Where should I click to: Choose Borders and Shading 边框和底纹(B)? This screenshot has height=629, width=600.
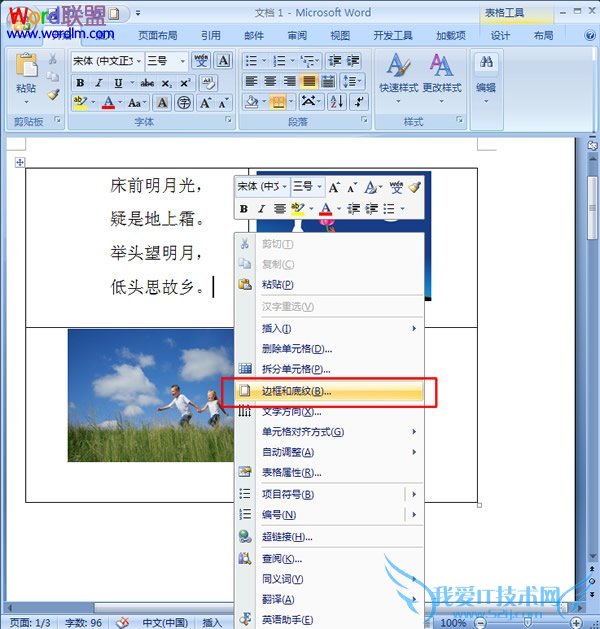[x=329, y=391]
